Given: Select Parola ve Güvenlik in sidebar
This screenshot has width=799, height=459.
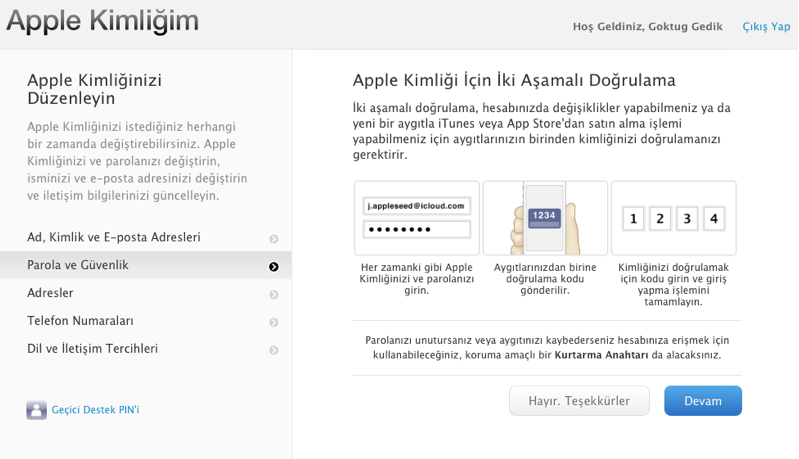Looking at the screenshot, I should 78,266.
